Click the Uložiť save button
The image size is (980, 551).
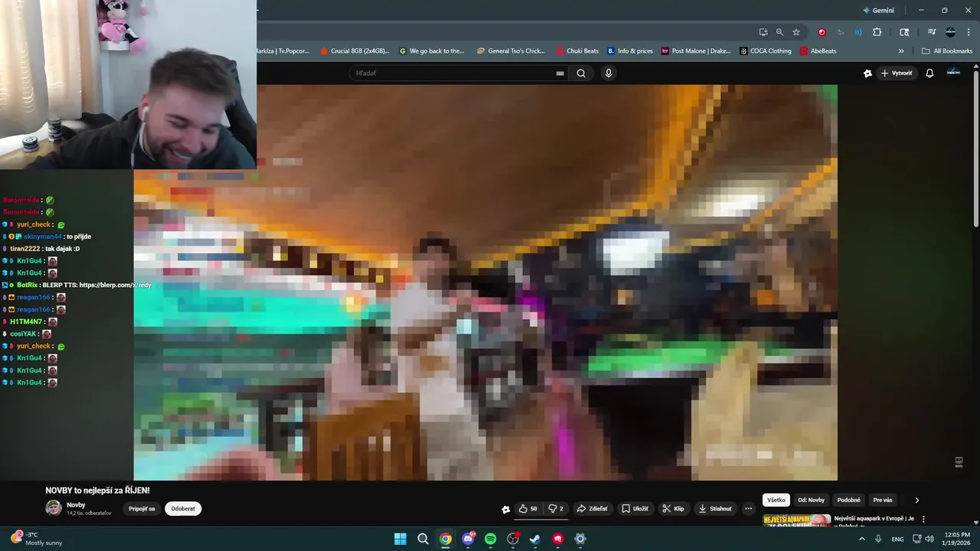coord(635,509)
